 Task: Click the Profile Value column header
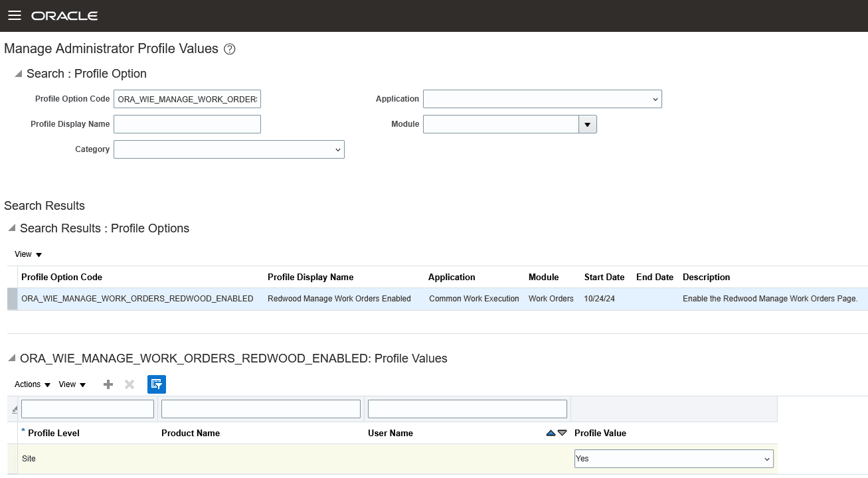600,433
